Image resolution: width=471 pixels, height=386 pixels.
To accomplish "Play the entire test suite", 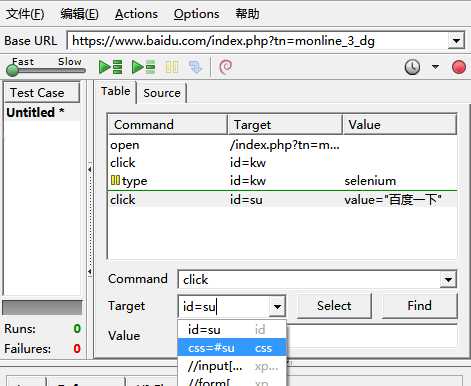I will click(111, 67).
